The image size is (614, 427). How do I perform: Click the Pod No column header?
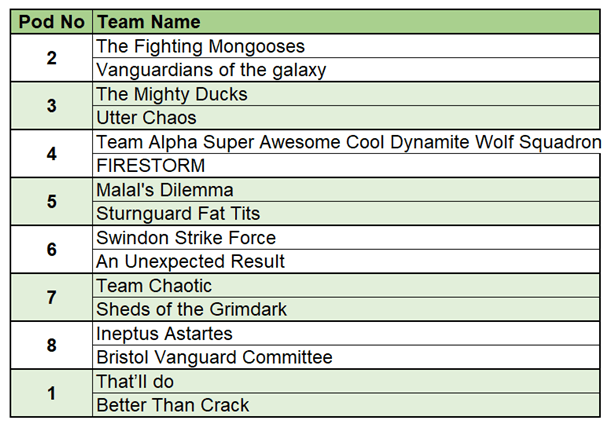[x=51, y=22]
